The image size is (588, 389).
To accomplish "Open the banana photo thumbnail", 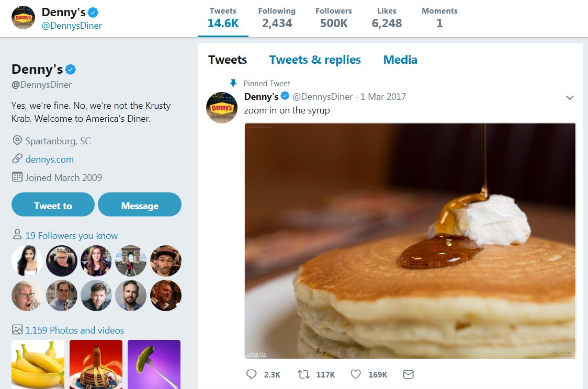I will (38, 364).
